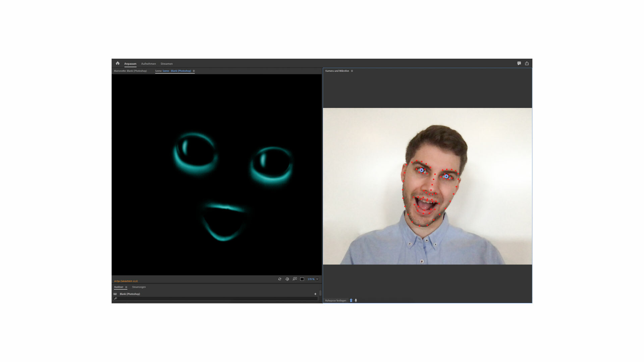Image resolution: width=644 pixels, height=362 pixels.
Task: Click the stream scene output icon
Action: (294, 279)
